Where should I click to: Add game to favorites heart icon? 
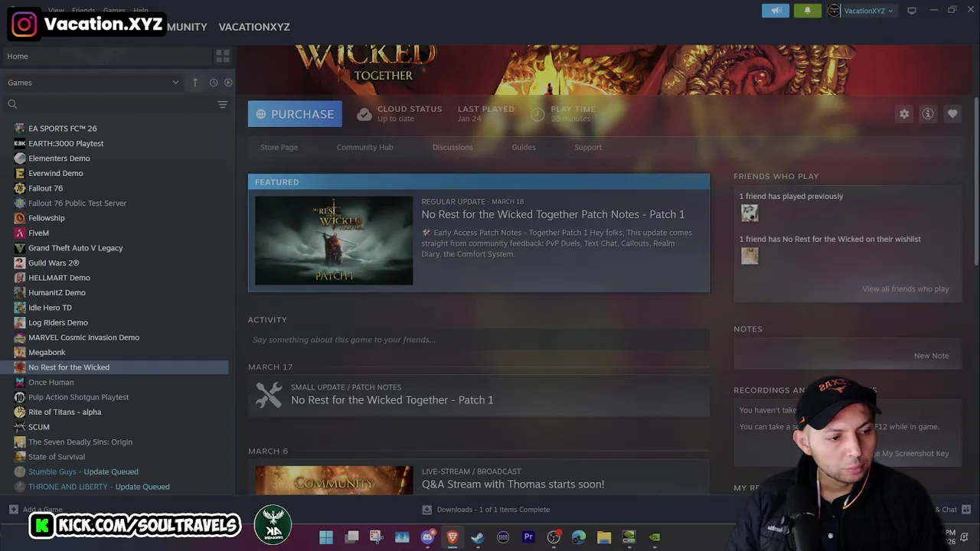[952, 114]
